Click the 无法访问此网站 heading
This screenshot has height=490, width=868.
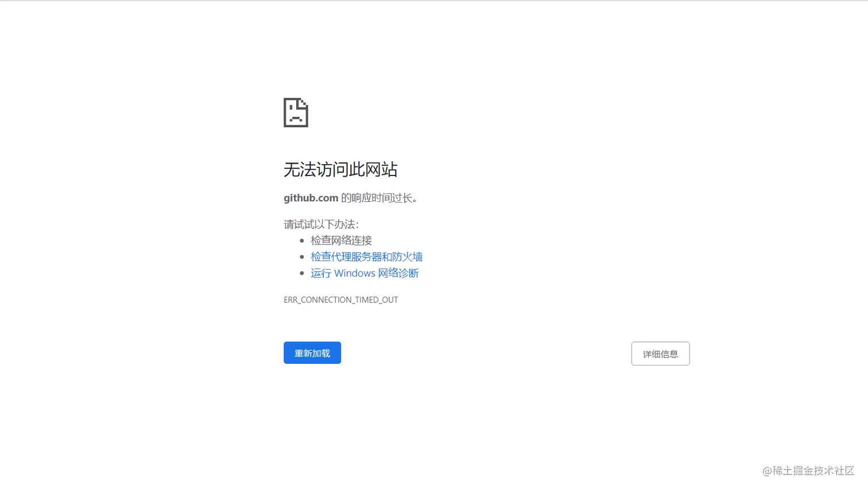[340, 169]
